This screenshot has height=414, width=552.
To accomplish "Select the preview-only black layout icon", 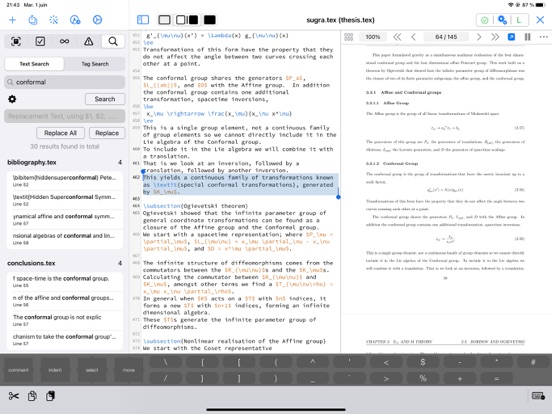I will coord(209,20).
